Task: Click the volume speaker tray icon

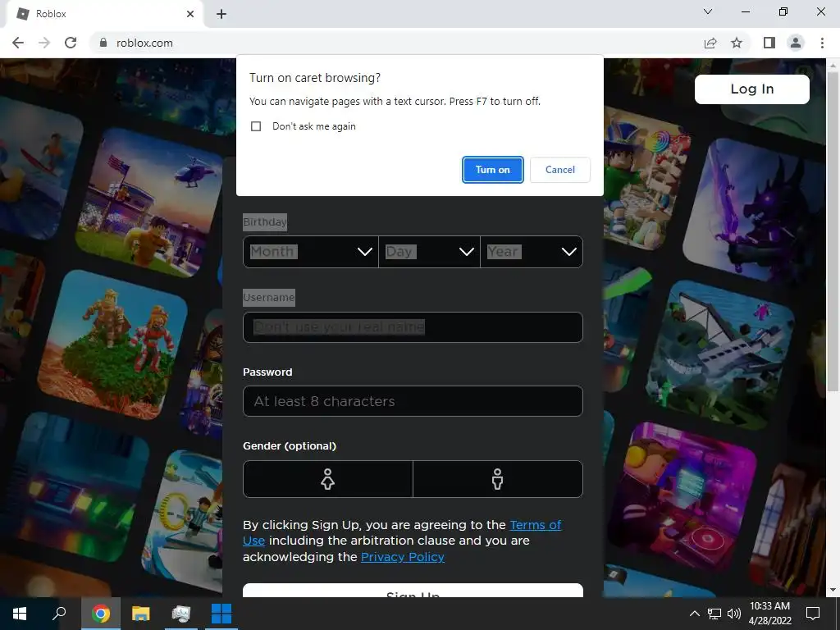Action: click(x=734, y=614)
